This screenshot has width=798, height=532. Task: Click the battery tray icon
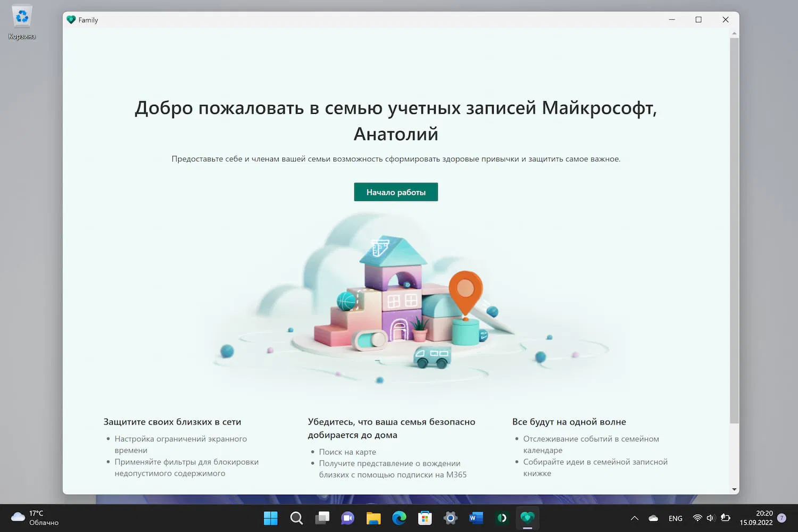point(725,518)
